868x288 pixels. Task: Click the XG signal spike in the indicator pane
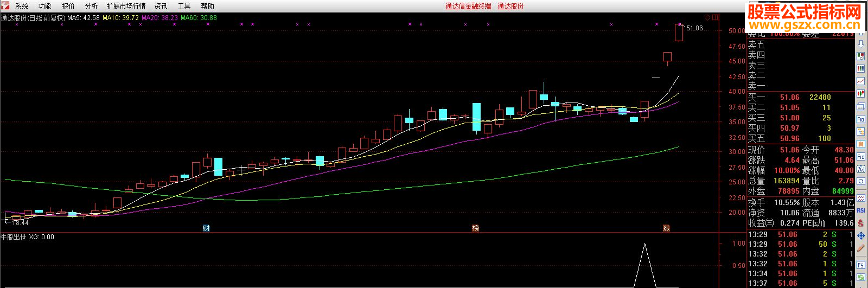(x=644, y=265)
